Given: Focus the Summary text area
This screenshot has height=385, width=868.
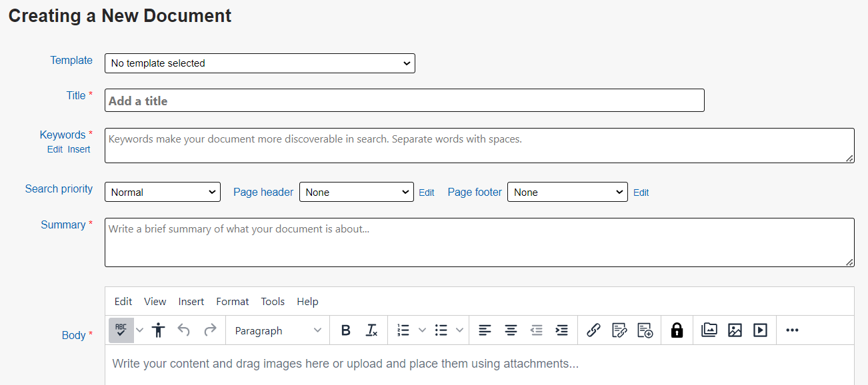Looking at the screenshot, I should [479, 242].
